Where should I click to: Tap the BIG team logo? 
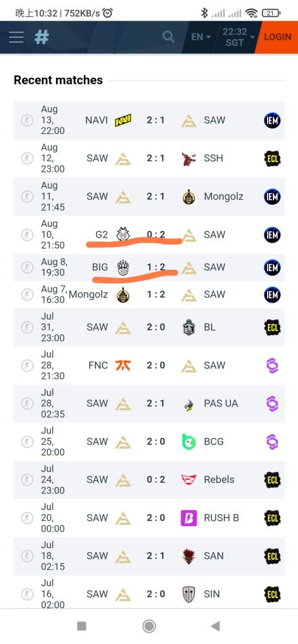123,267
